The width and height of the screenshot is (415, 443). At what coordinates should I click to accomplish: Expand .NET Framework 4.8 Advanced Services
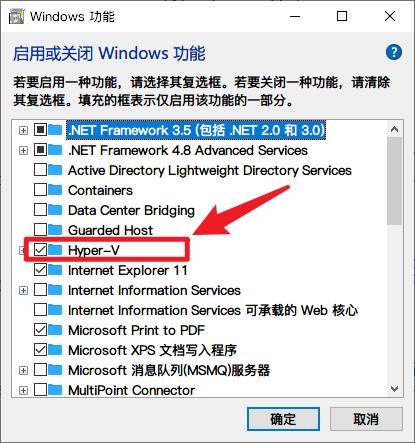point(23,150)
